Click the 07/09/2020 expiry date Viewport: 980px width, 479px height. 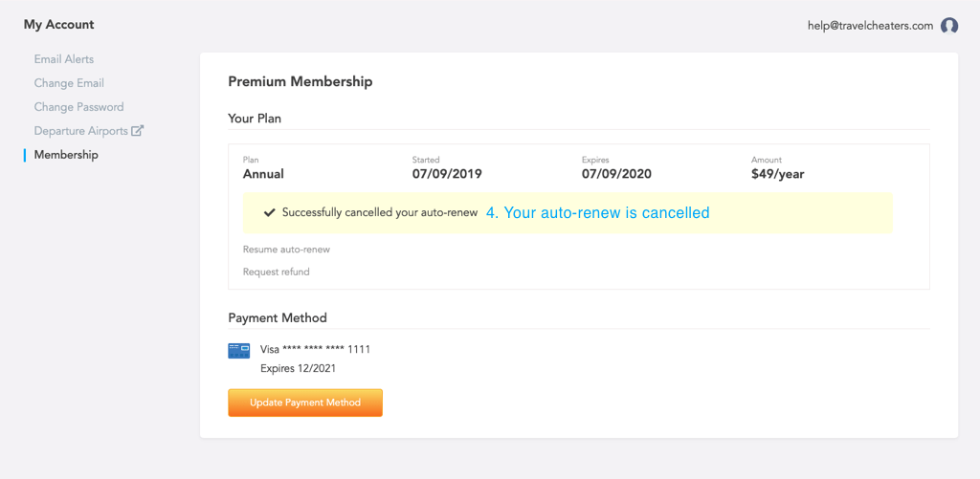coord(616,174)
